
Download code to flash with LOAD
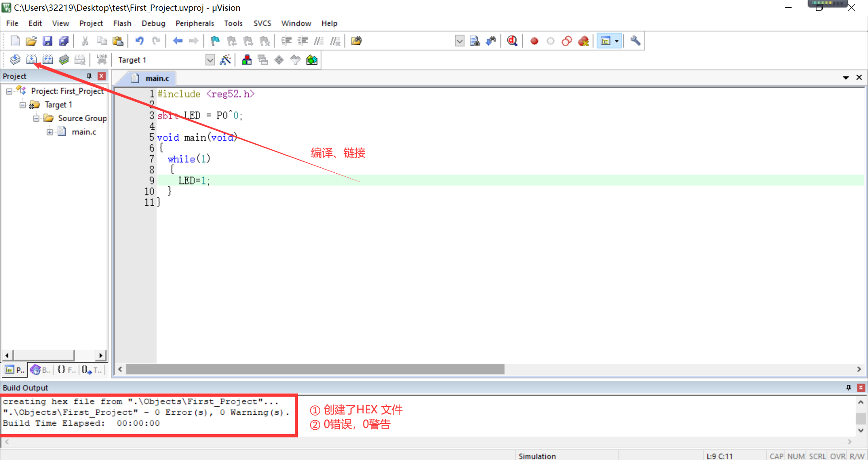(102, 59)
